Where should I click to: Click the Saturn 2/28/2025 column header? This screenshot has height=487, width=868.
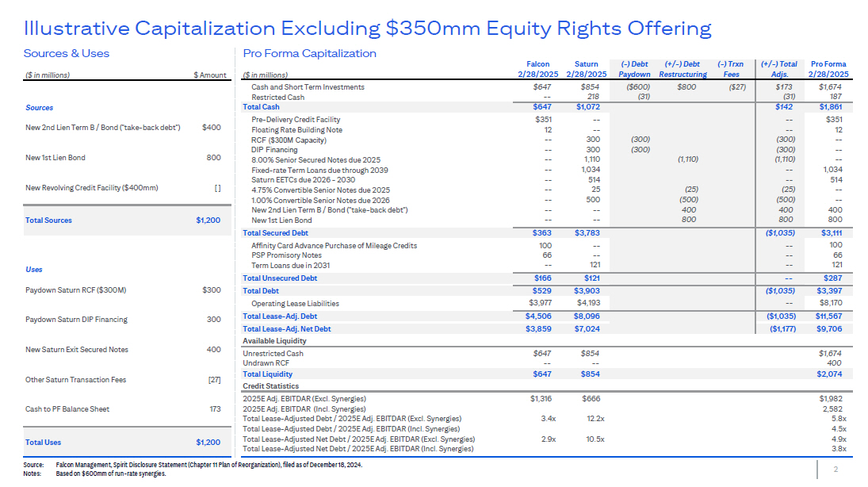[586, 68]
